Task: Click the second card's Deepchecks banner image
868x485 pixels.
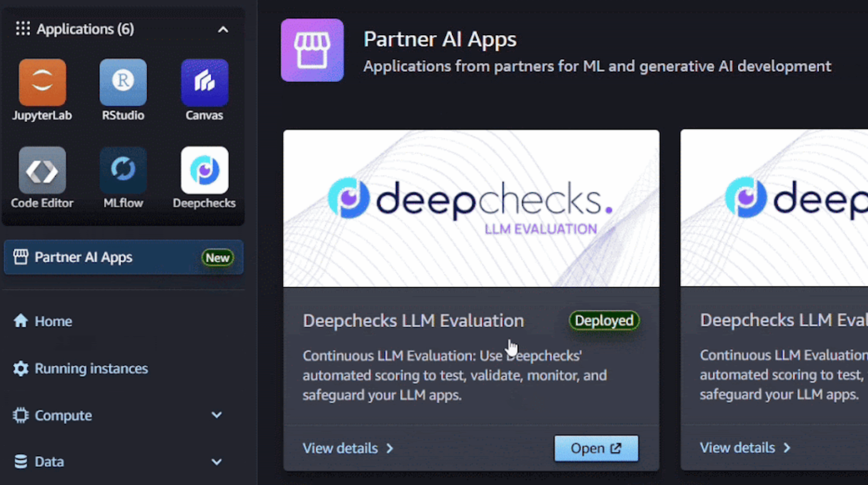Action: [774, 209]
